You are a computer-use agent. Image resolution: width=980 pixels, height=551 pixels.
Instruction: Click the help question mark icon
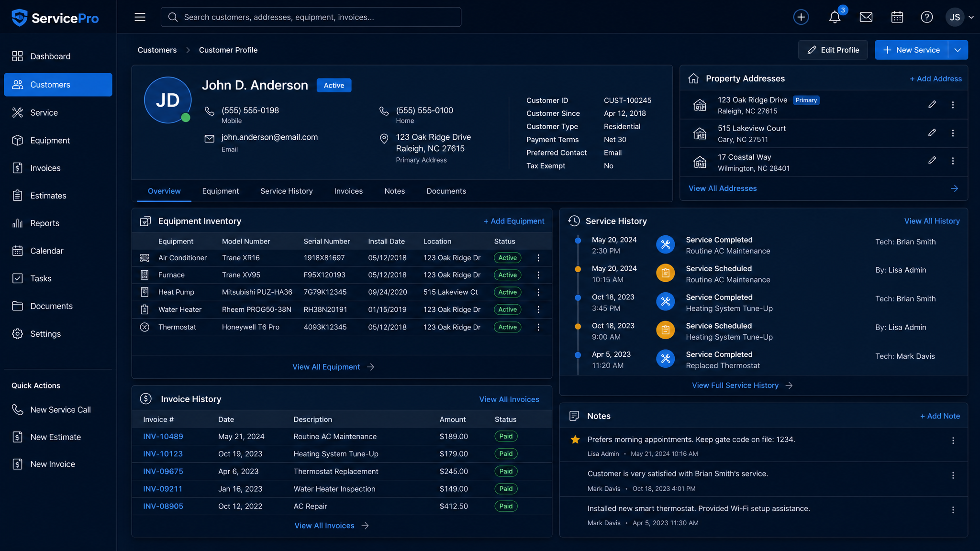tap(926, 17)
